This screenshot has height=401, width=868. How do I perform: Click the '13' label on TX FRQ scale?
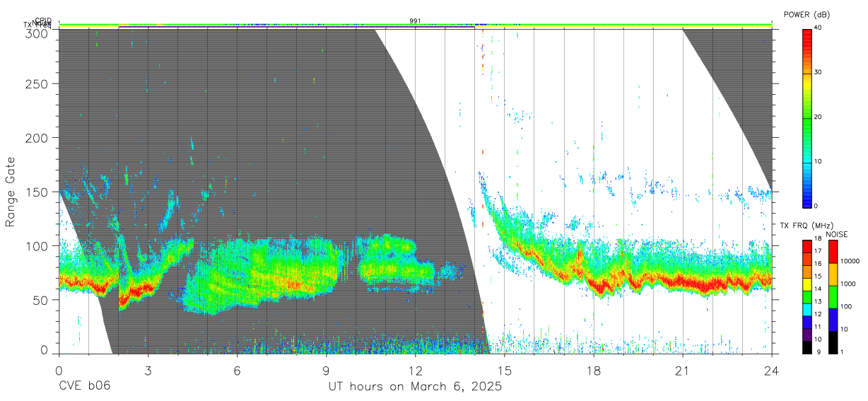point(818,301)
